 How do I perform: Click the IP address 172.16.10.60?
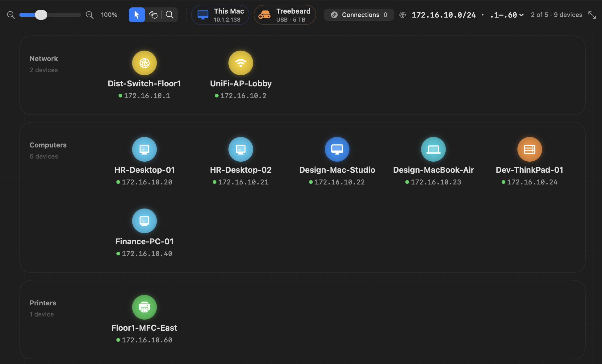[x=147, y=340]
